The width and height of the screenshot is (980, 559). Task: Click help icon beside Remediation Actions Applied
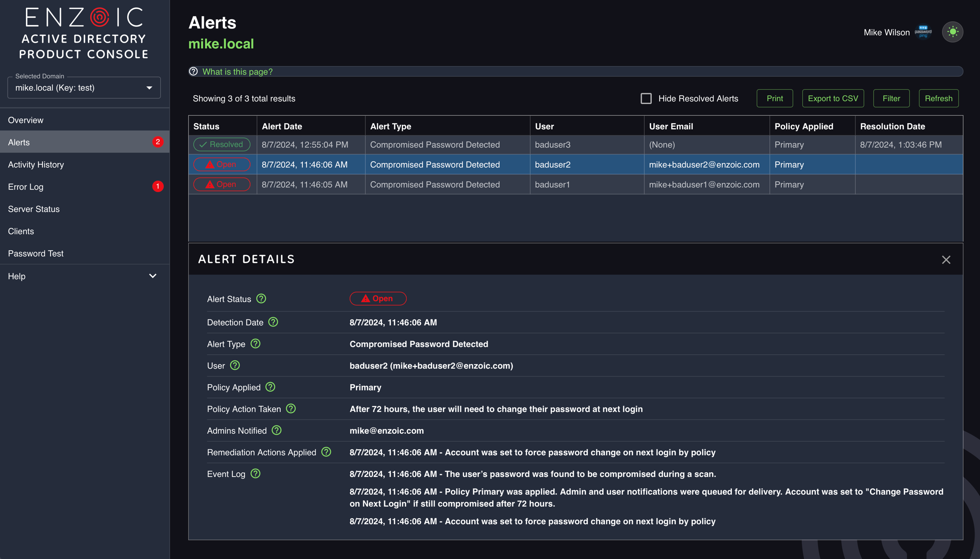coord(326,452)
